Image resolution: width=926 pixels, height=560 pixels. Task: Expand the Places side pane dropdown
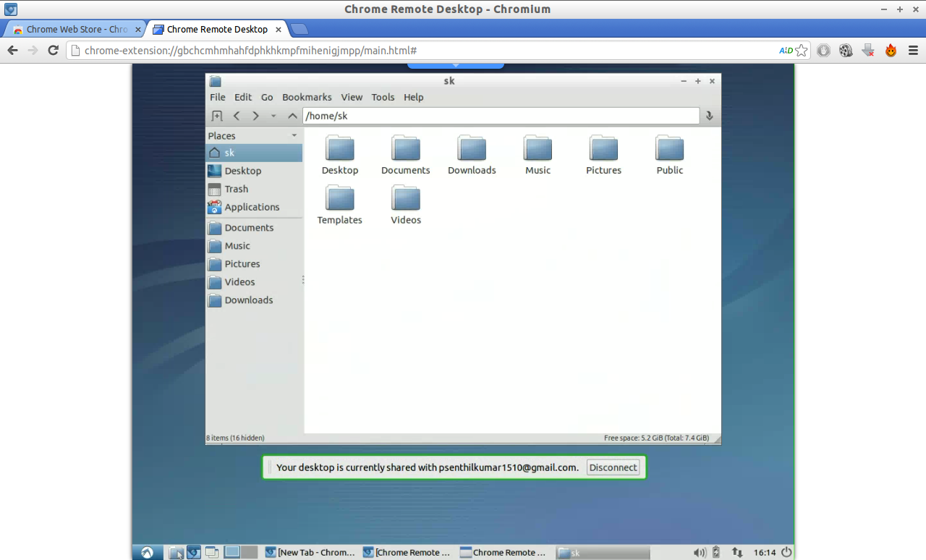point(294,136)
